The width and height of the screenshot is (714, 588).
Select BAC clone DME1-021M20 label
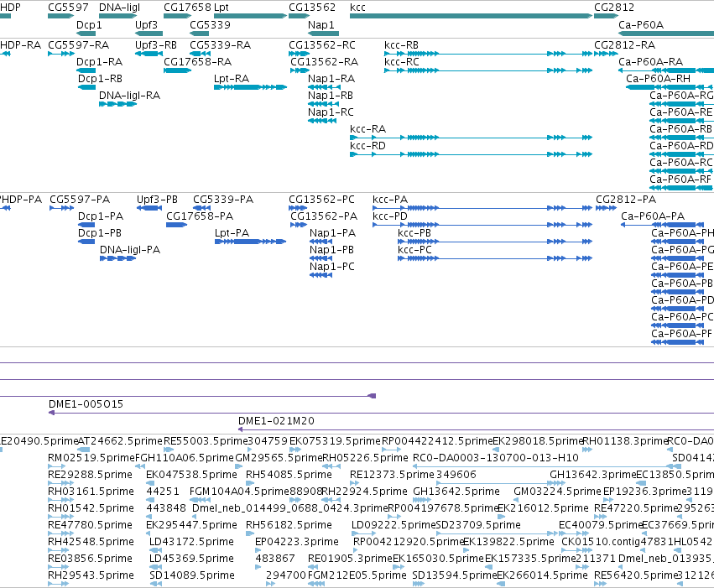(x=276, y=421)
